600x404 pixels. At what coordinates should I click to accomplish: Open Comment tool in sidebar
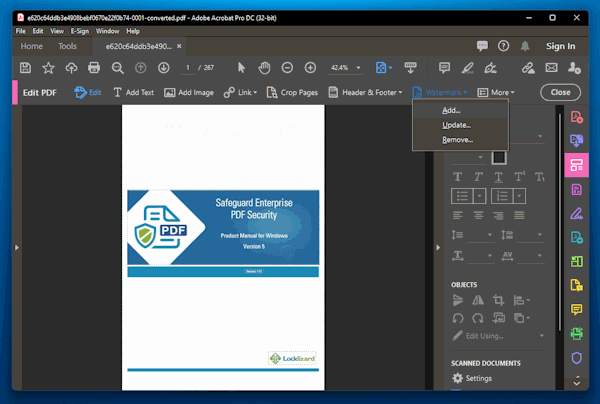[577, 309]
